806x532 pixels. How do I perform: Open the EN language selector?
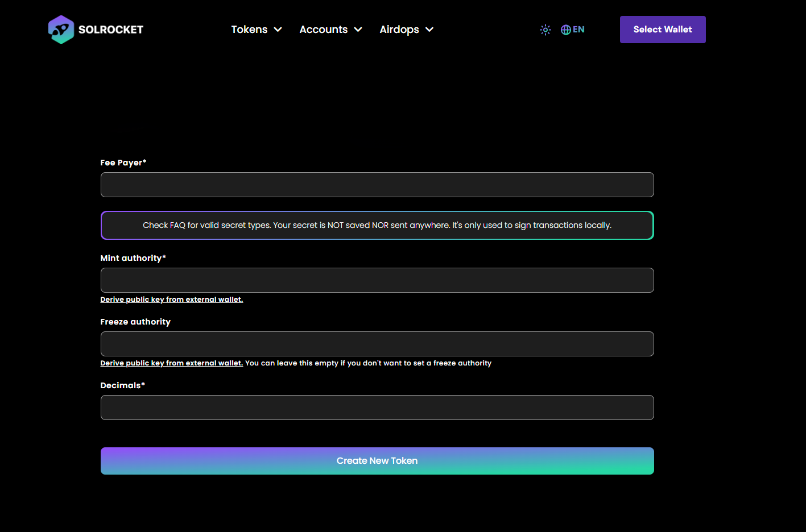[x=578, y=30]
